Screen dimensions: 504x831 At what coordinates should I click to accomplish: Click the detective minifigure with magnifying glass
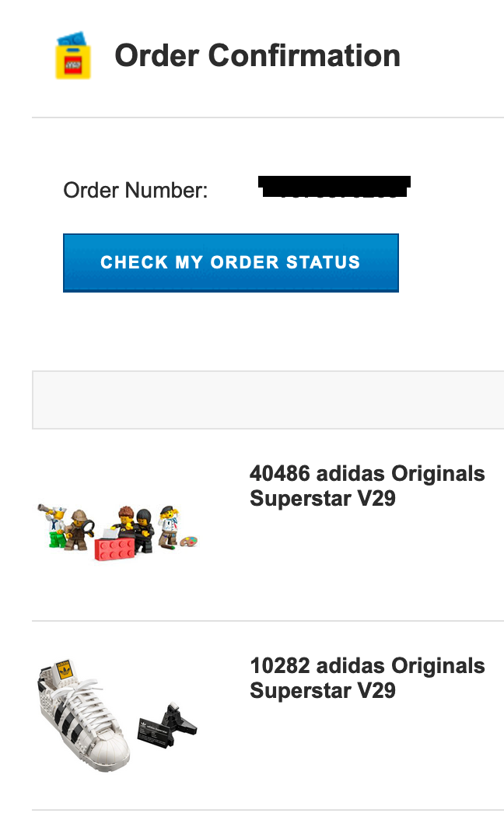[79, 530]
